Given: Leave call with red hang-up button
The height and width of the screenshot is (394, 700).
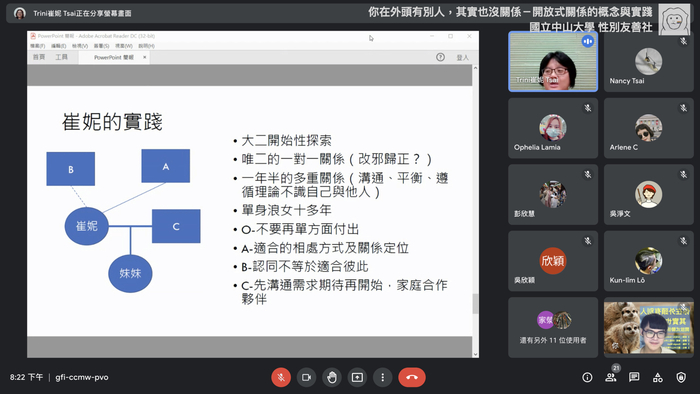Looking at the screenshot, I should tap(412, 377).
